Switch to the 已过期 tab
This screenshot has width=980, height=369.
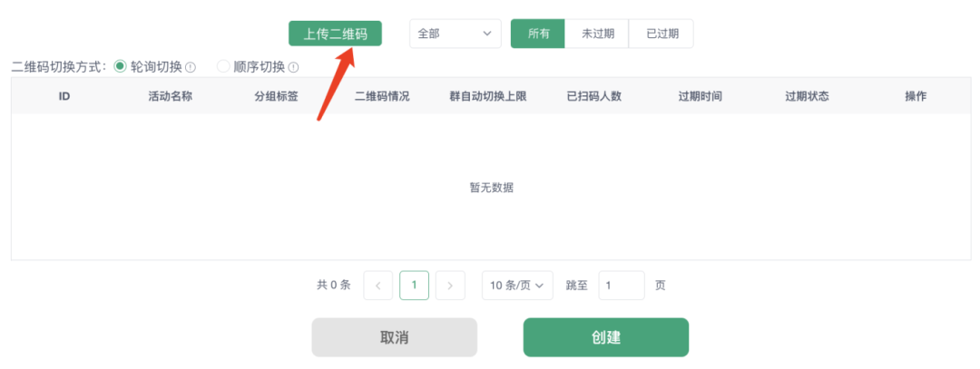[x=661, y=34]
